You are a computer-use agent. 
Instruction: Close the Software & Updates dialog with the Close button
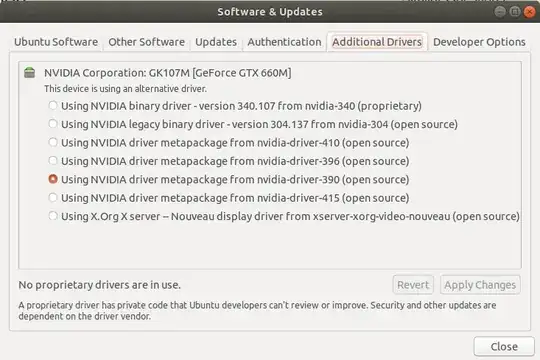point(504,346)
